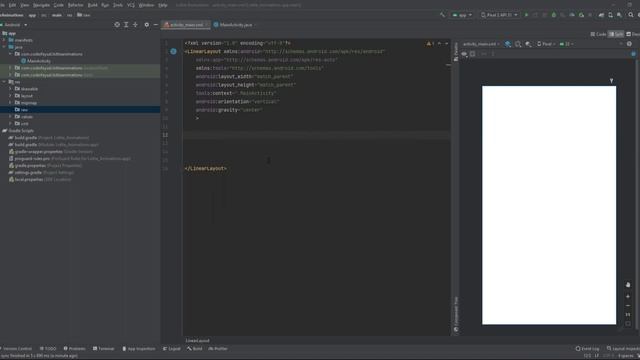
Task: Open the Problems tool window
Action: click(x=74, y=349)
